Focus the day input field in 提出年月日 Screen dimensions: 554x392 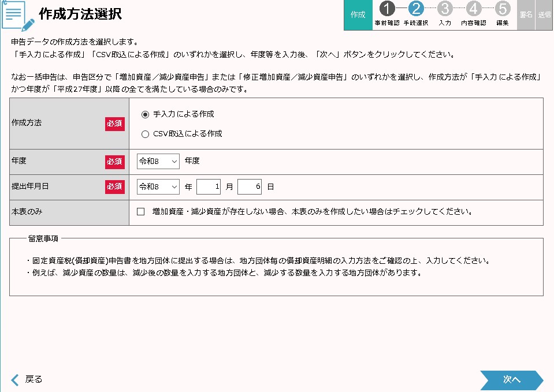[250, 187]
